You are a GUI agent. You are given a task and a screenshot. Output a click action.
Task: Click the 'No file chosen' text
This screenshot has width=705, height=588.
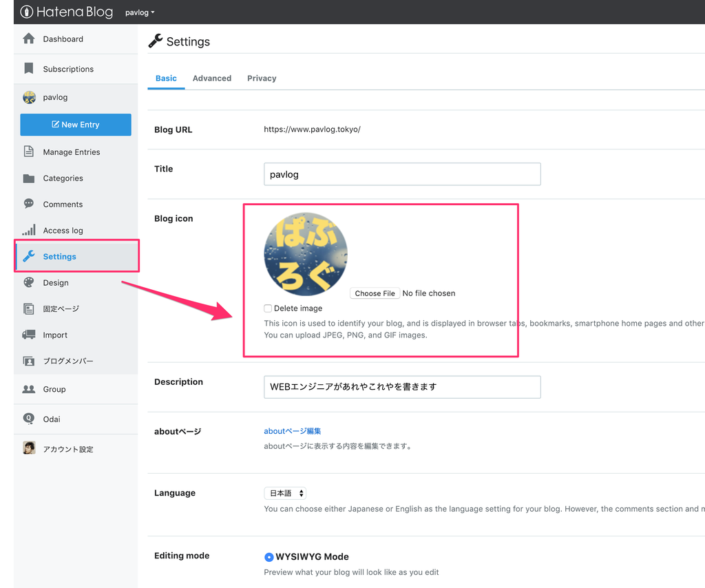click(x=429, y=293)
